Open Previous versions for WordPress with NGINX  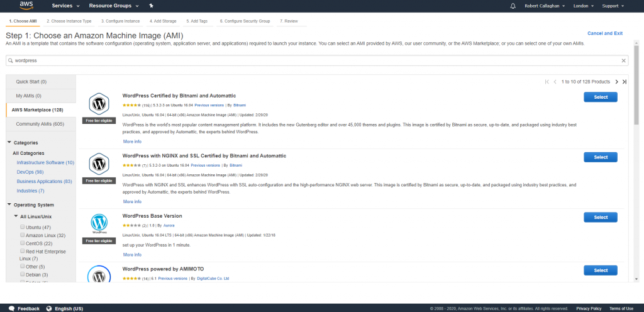(x=206, y=165)
